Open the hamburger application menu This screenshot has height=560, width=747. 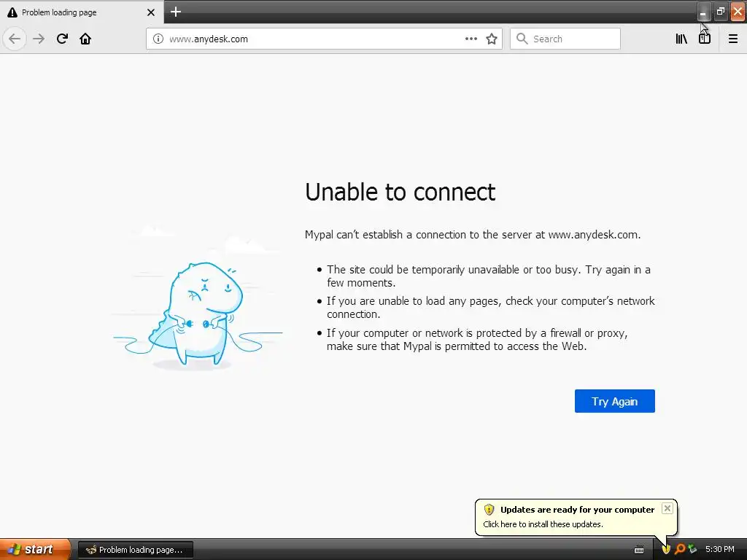point(733,39)
